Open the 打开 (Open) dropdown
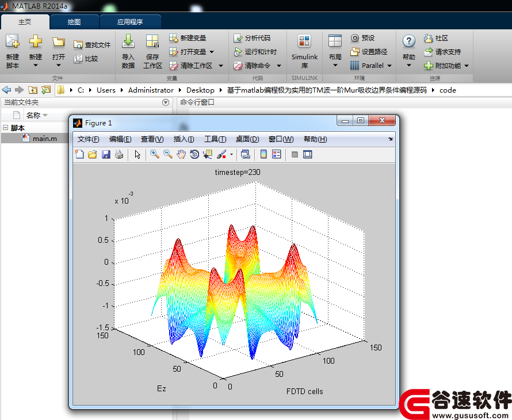 pyautogui.click(x=59, y=61)
